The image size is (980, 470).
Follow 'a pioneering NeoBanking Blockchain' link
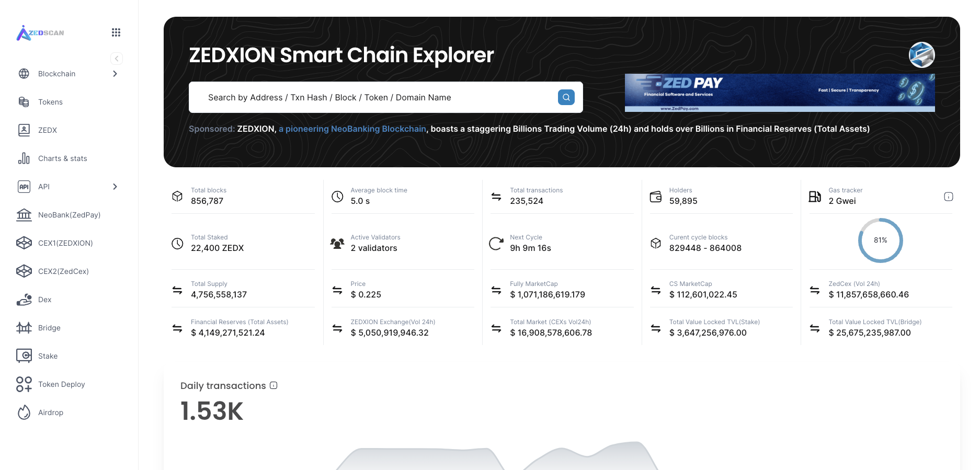352,129
